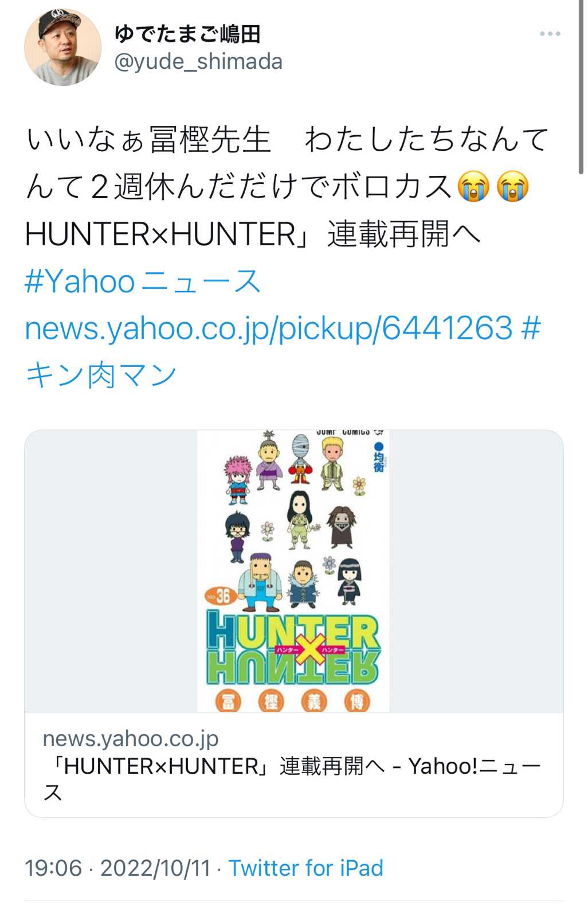Open the Twitter for iPad source link
The image size is (588, 917).
(x=306, y=868)
